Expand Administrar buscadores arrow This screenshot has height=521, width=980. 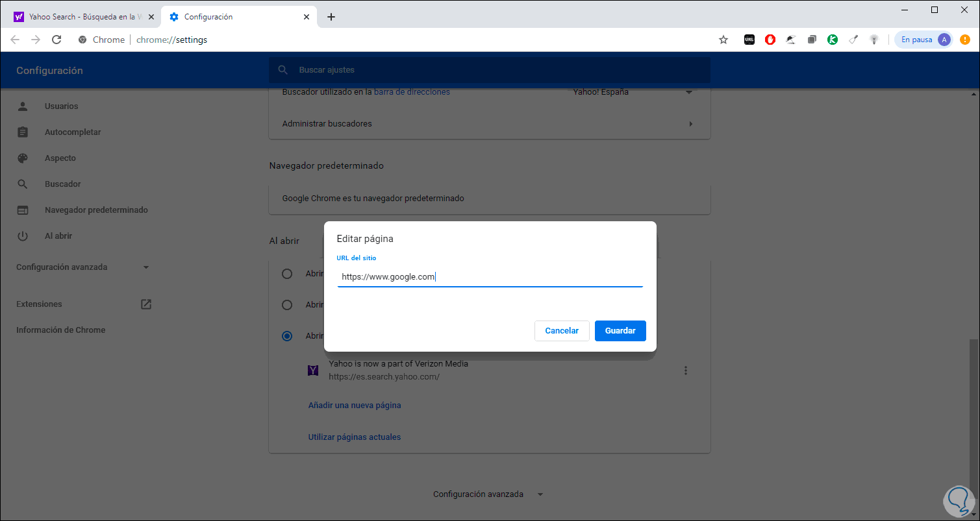click(x=690, y=124)
